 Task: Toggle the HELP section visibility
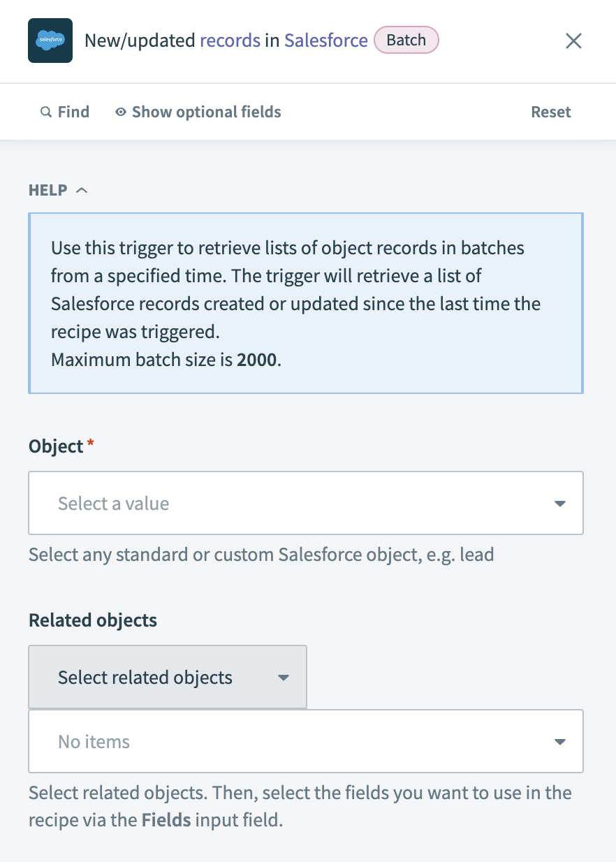pyautogui.click(x=58, y=189)
